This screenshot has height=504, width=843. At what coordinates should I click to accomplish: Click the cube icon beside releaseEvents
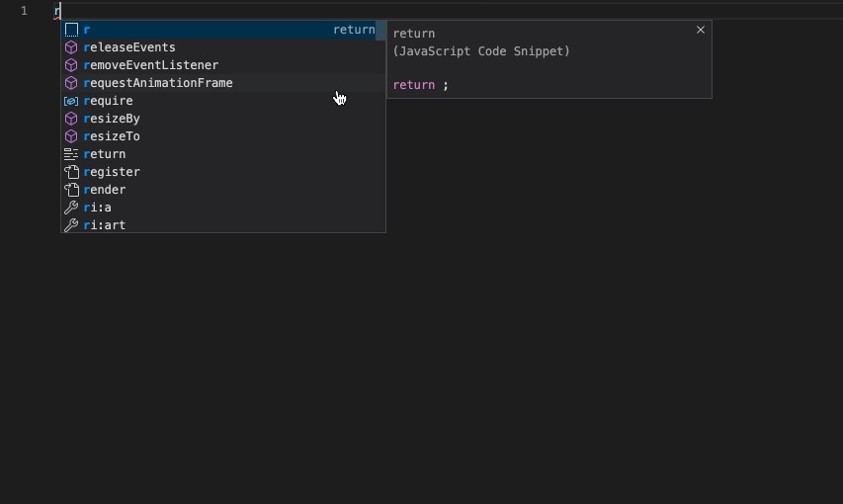(x=71, y=47)
